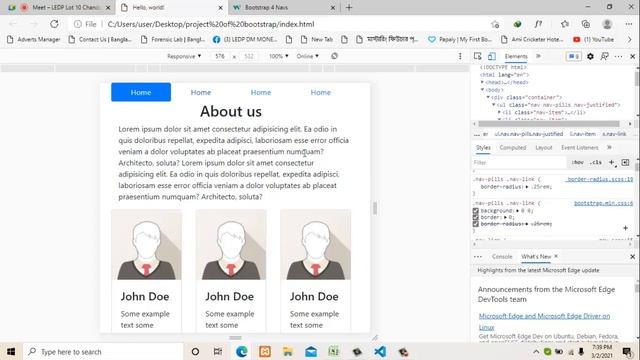Switch to the Console drawer tab
Viewport: 640px width, 360px height.
pyautogui.click(x=502, y=257)
